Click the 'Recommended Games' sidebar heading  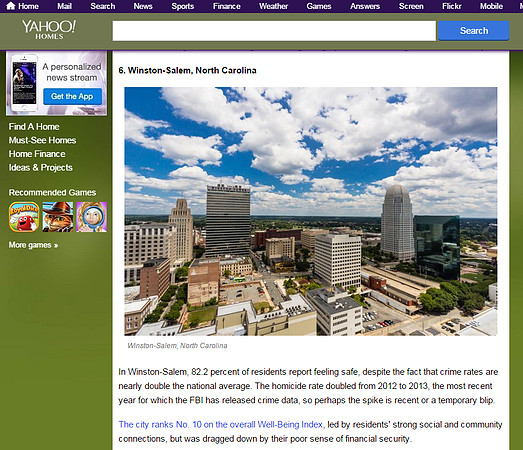(x=52, y=192)
